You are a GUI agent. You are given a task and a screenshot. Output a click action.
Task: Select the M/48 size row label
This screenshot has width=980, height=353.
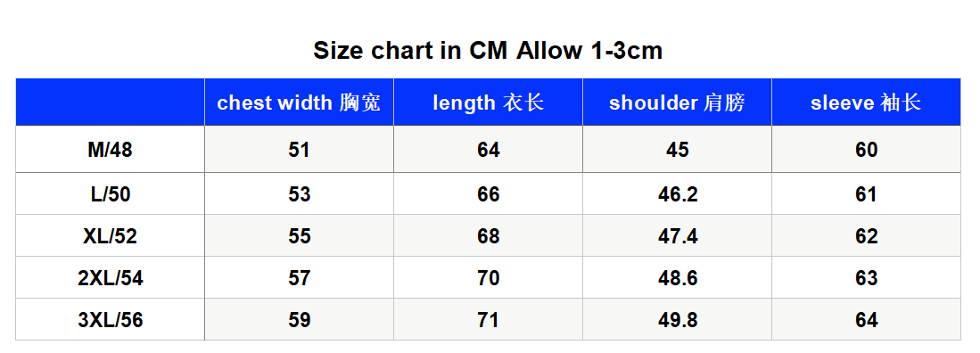[x=110, y=150]
